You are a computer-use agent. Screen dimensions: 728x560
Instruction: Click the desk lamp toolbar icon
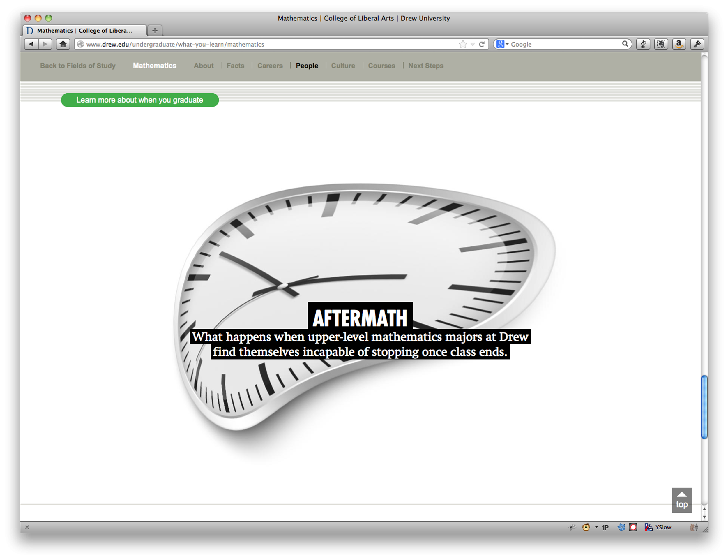pos(643,44)
